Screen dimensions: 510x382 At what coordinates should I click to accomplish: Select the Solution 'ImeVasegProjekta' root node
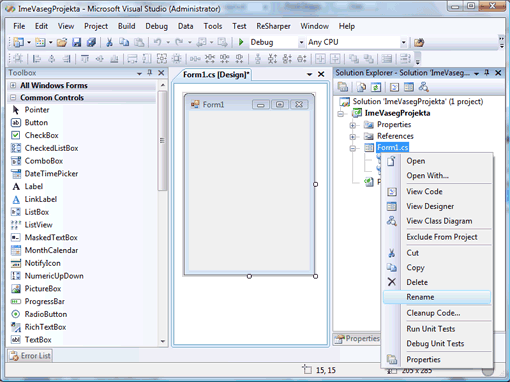click(418, 102)
